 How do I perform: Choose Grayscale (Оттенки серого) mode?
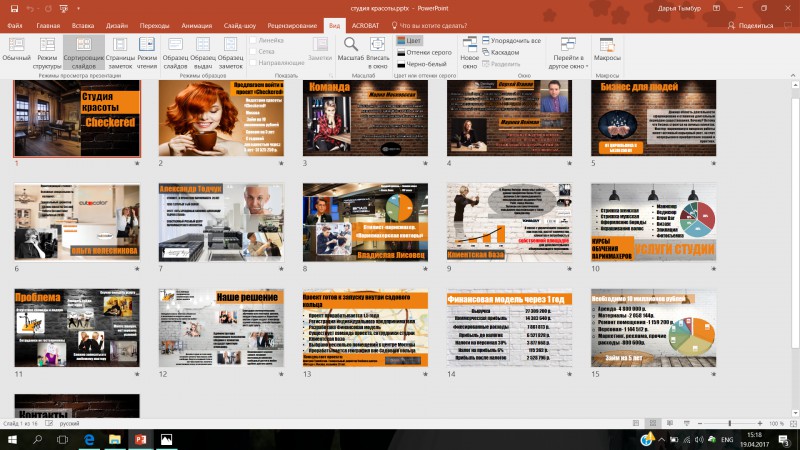pyautogui.click(x=424, y=52)
